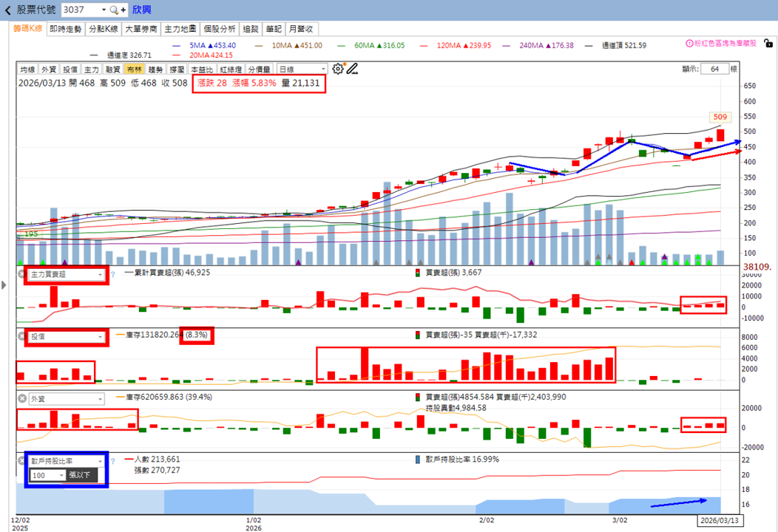Expand the left side panel arrow
Image resolution: width=778 pixels, height=532 pixels.
[4, 285]
